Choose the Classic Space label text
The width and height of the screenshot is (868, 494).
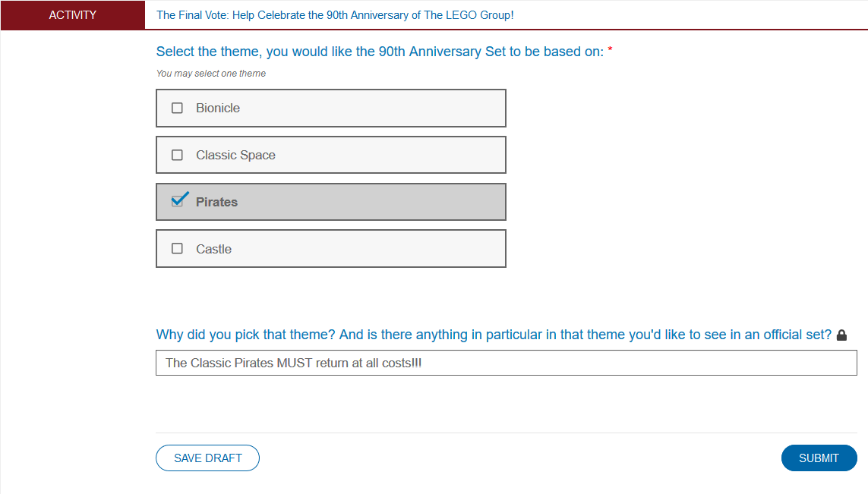point(235,156)
